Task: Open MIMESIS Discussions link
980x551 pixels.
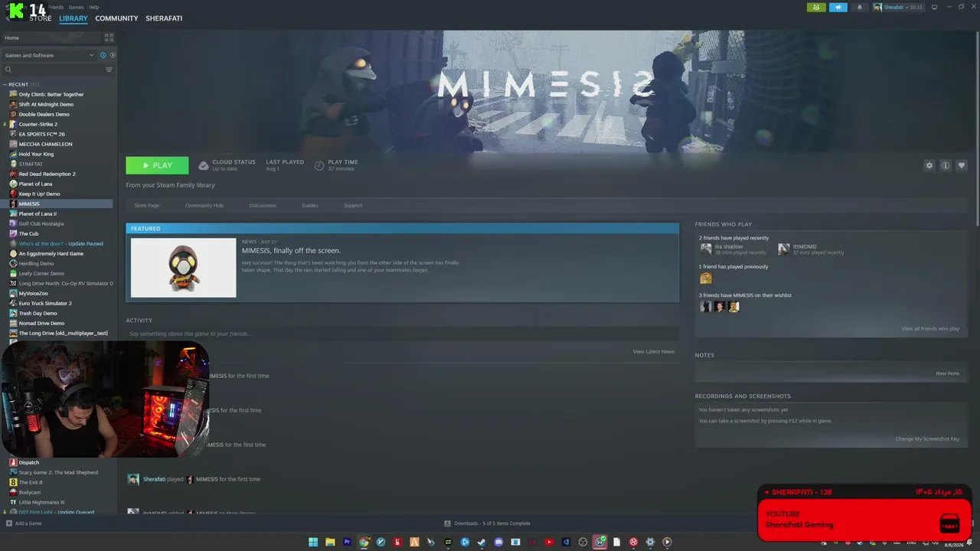Action: tap(263, 205)
